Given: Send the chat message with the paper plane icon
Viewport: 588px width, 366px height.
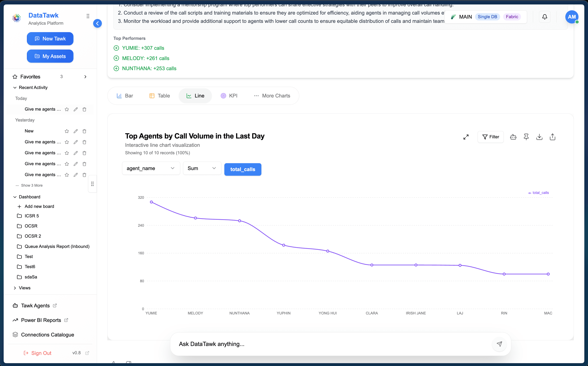Looking at the screenshot, I should coord(499,344).
